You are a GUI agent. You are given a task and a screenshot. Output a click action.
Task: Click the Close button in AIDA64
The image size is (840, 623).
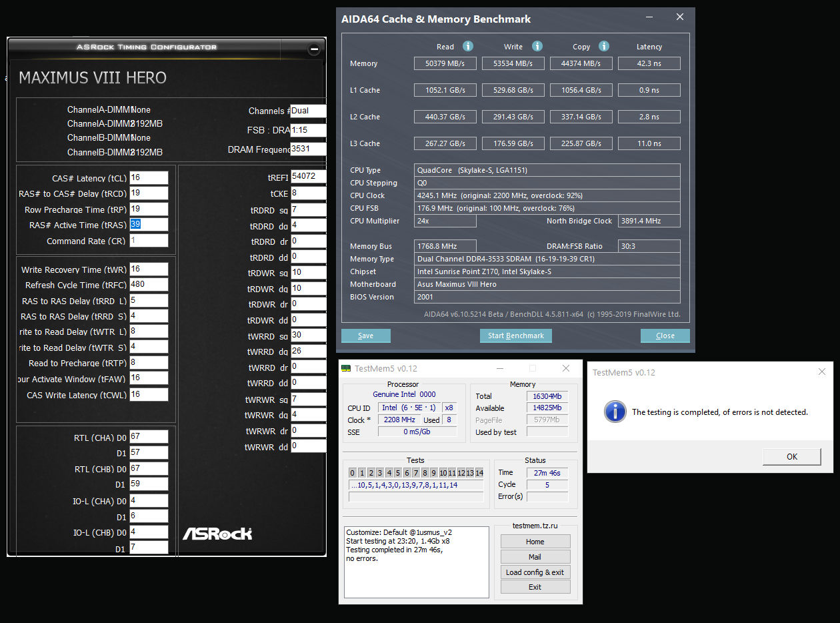point(665,336)
